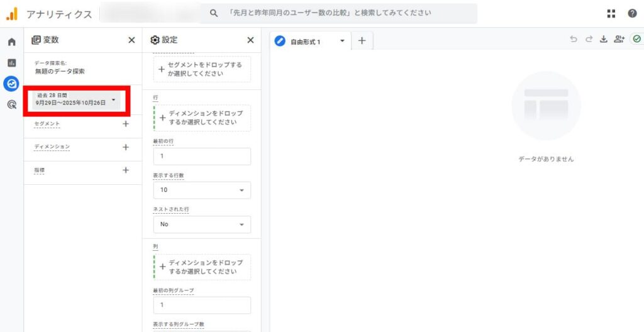Open the ネストされた行 dropdown showing No

click(201, 224)
